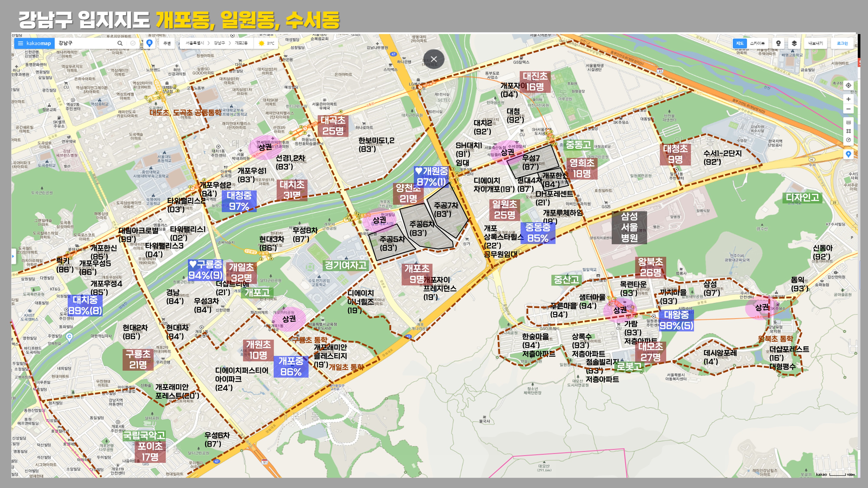Screen dimensions: 868x488
Task: Expand 서울특별시 breadcrumb selector
Action: (x=195, y=43)
